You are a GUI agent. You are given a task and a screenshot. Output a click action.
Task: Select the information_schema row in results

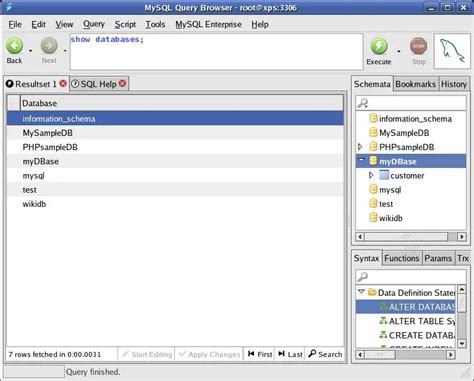175,118
